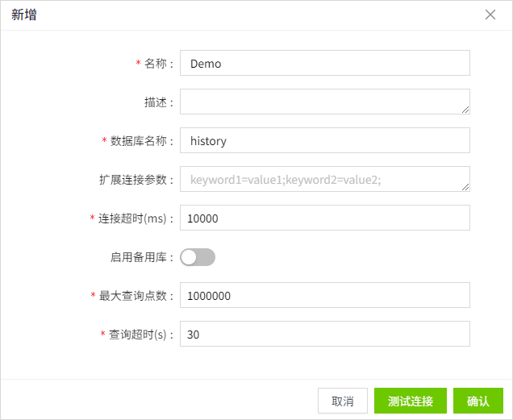Click the 查询超时(s) label text
This screenshot has width=513, height=420.
137,334
